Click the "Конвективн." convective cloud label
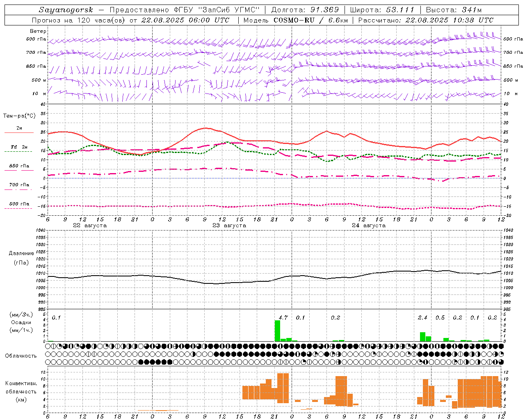 click(21, 383)
